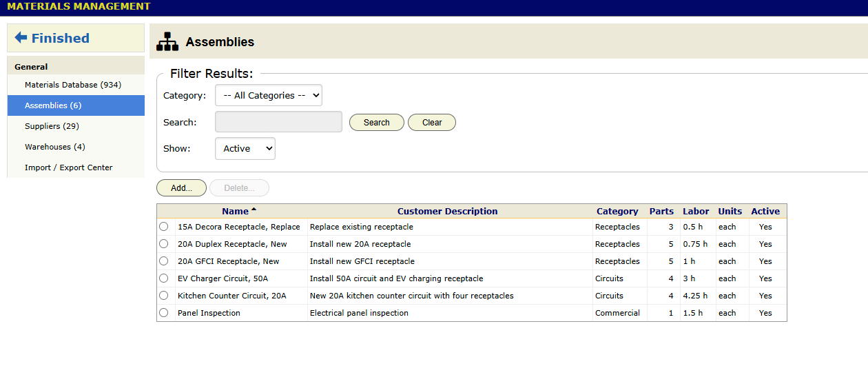Click the Add... button

[182, 188]
